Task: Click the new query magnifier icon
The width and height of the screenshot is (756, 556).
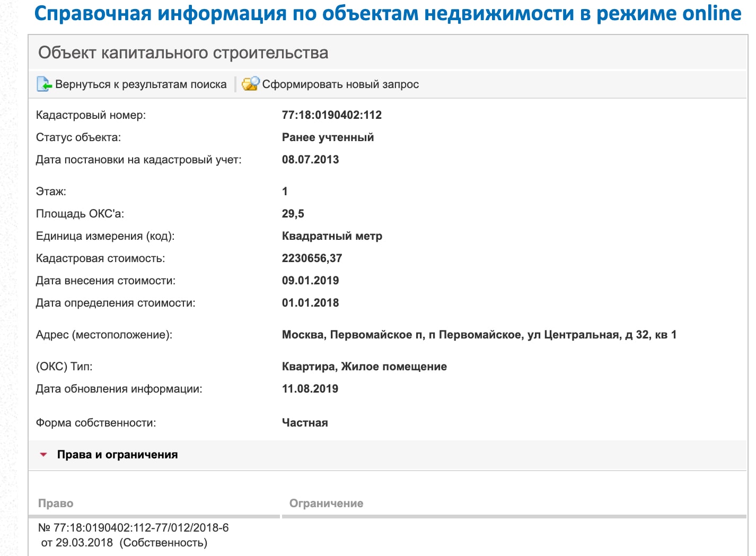Action: [250, 84]
